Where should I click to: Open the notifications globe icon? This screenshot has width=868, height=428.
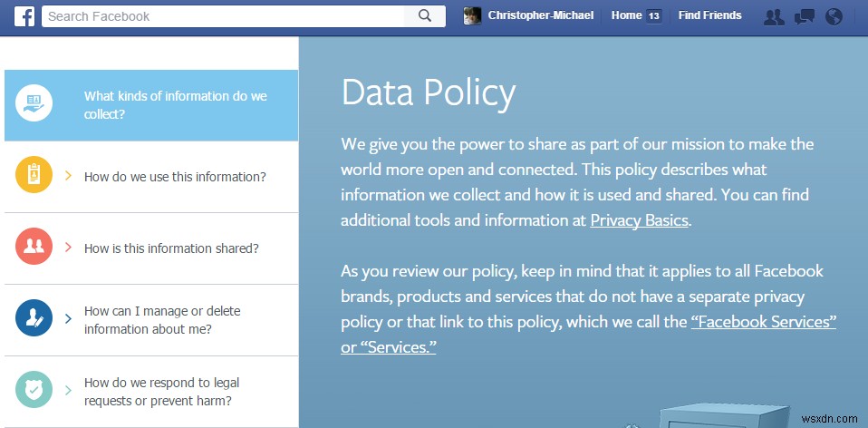click(834, 16)
